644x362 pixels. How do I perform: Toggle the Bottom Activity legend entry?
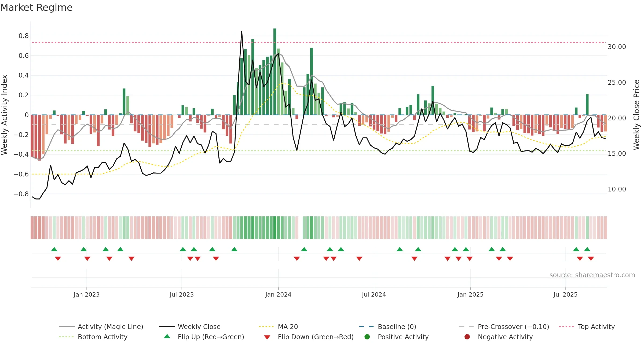[x=93, y=337]
